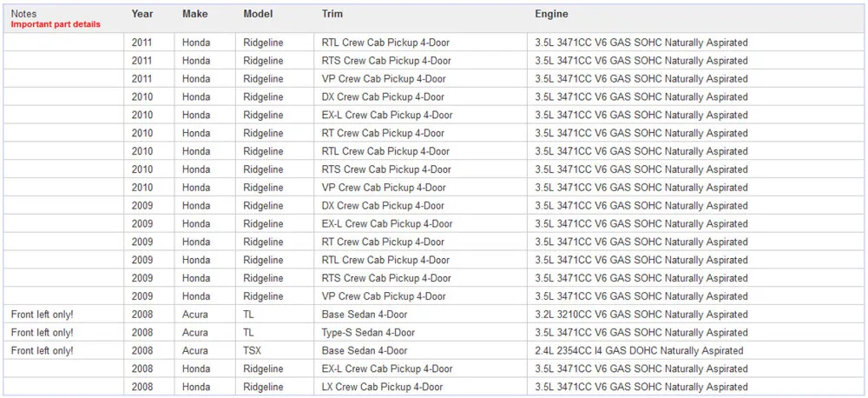Image resolution: width=868 pixels, height=398 pixels.
Task: Click Front left only note for TSX row
Action: (42, 350)
